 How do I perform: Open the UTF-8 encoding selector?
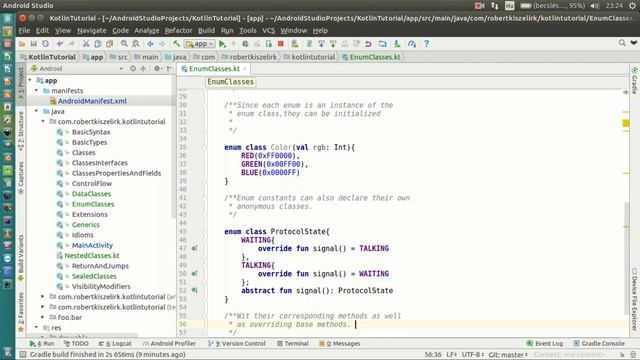(473, 355)
